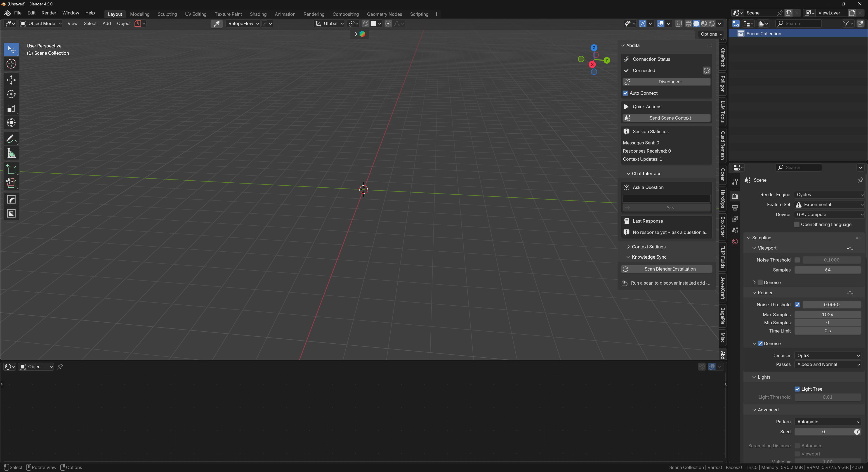Open the Render menu

tap(49, 13)
